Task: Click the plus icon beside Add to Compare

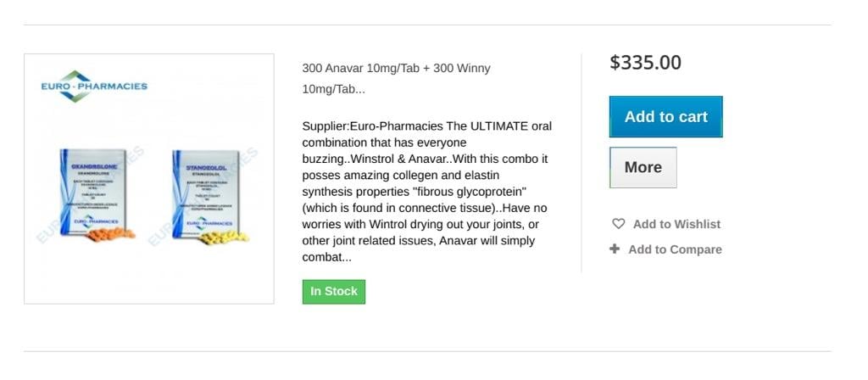Action: [x=615, y=249]
